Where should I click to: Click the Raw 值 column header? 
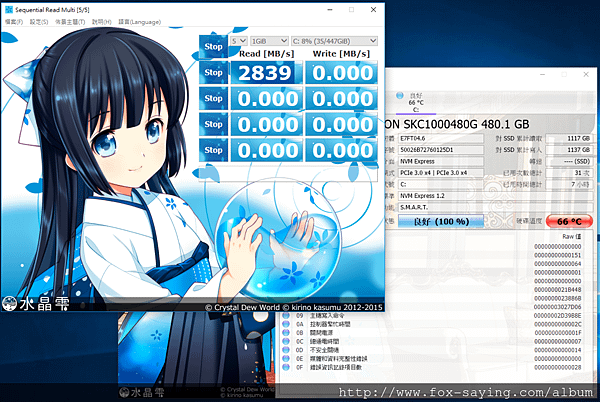571,237
